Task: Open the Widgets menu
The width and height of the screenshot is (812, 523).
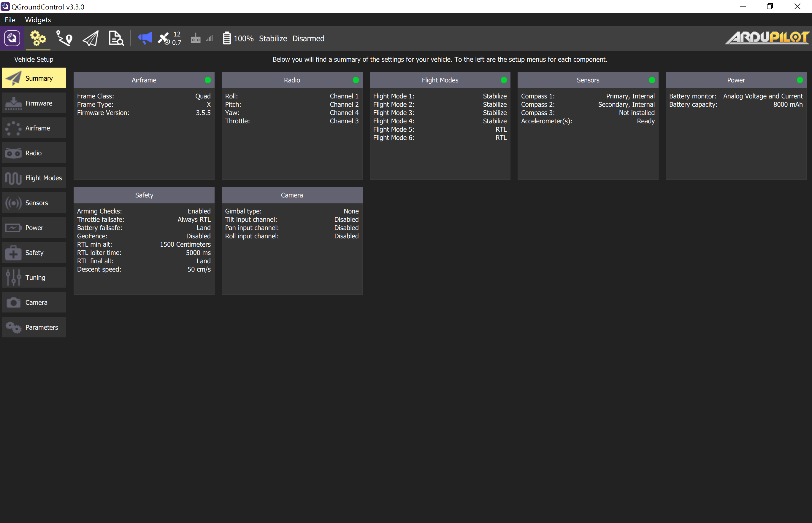Action: coord(37,20)
